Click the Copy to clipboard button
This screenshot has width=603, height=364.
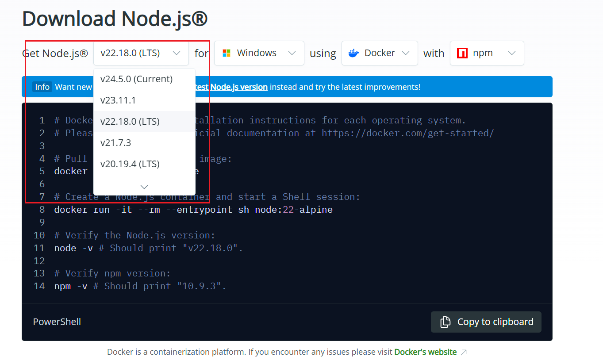click(x=486, y=322)
